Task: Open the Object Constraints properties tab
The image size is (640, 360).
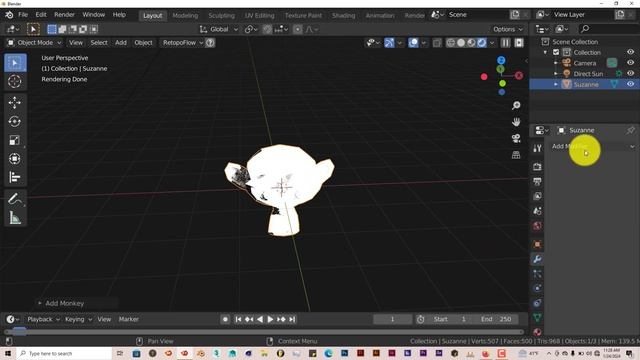Action: pos(538,303)
